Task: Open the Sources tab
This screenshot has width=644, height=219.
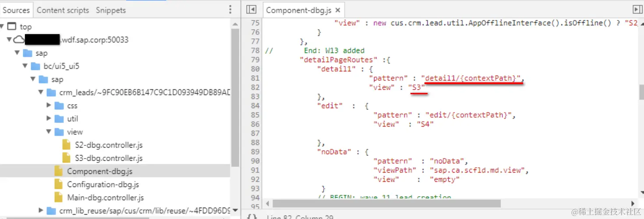Action: tap(16, 10)
